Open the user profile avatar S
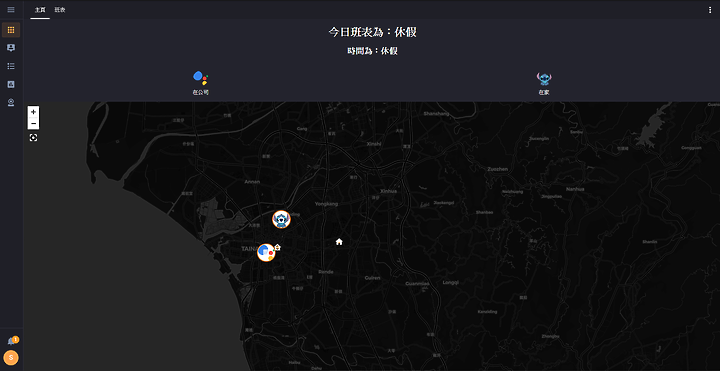 pyautogui.click(x=11, y=358)
